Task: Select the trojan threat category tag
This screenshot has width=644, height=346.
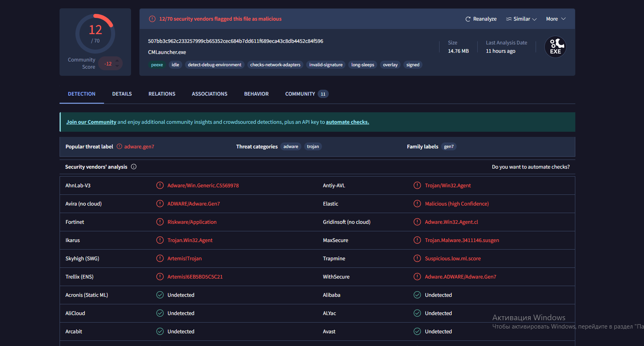Action: (x=313, y=147)
